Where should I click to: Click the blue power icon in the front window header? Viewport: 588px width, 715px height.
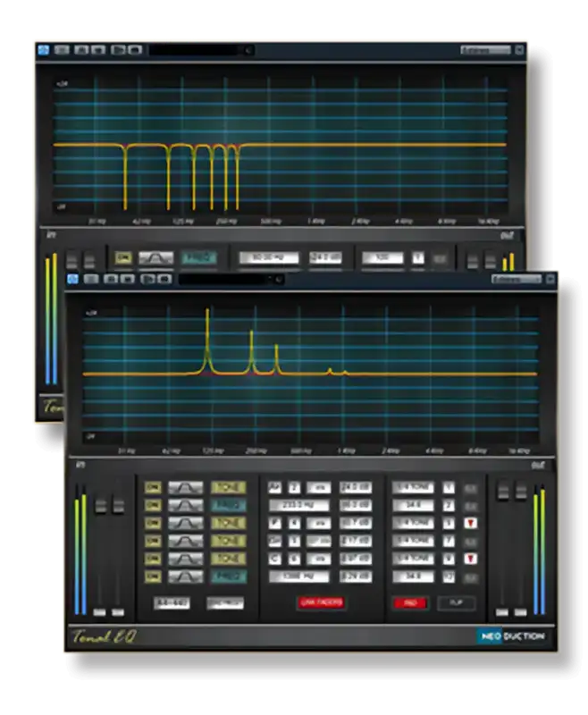[x=72, y=279]
